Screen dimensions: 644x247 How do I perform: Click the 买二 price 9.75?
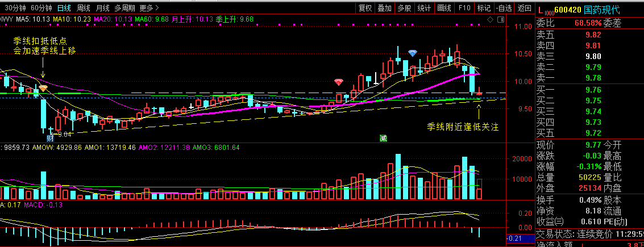click(x=593, y=101)
